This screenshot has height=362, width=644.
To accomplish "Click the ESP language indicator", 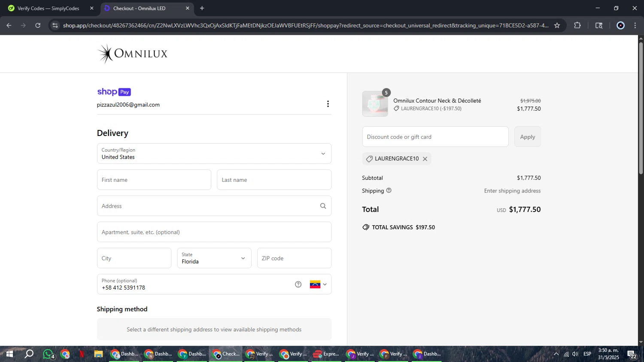I will tap(587, 354).
